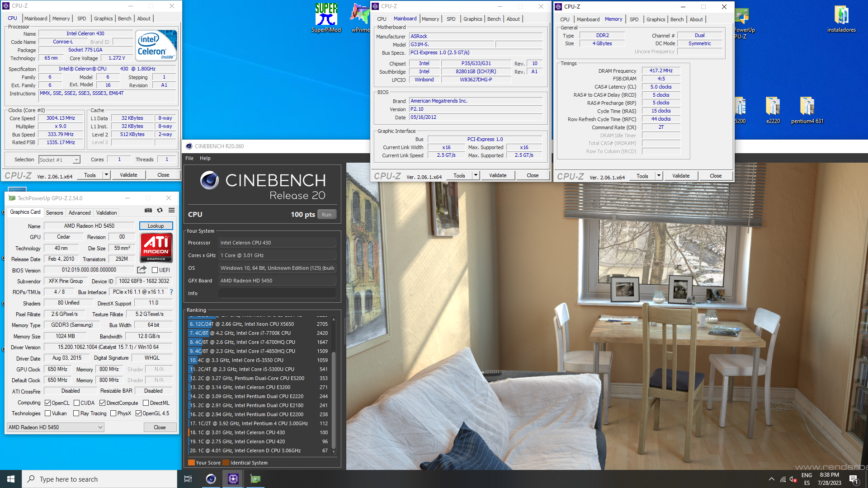Viewport: 868px width, 488px height.
Task: Click the Cinebench logo in the header
Action: [210, 180]
